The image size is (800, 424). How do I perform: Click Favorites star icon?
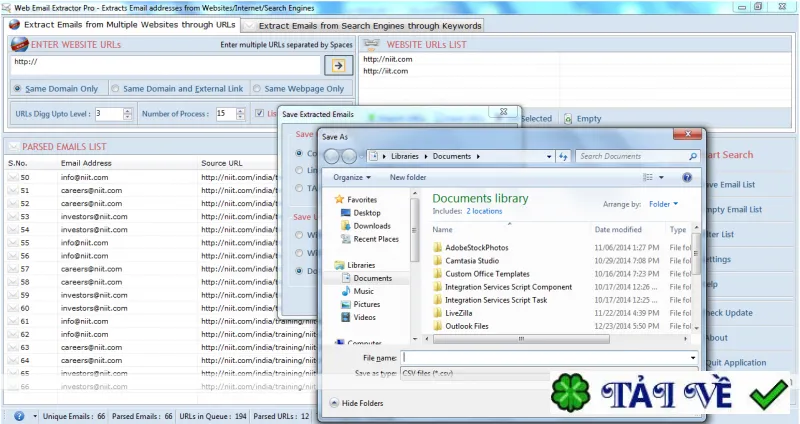click(x=339, y=199)
